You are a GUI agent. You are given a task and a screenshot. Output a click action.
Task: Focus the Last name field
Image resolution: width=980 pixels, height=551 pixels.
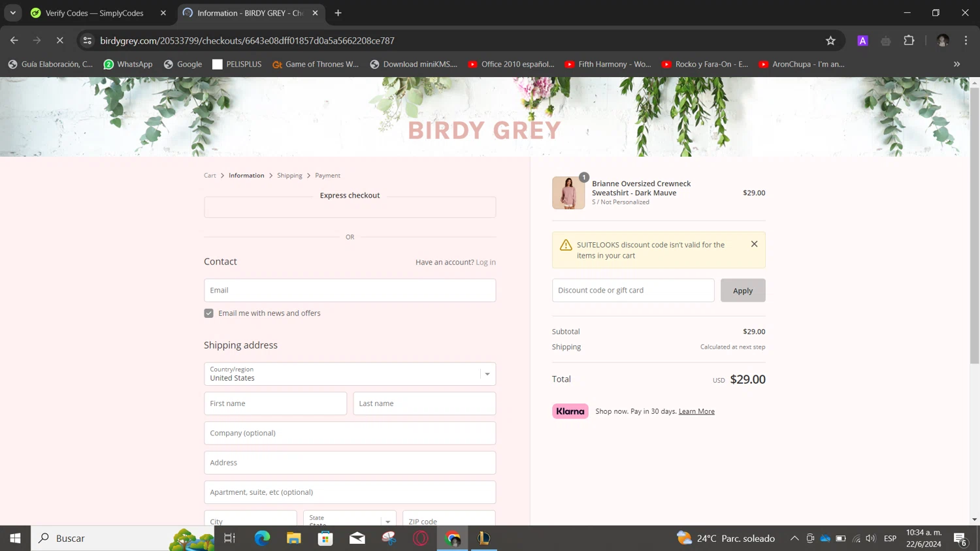[x=424, y=403]
